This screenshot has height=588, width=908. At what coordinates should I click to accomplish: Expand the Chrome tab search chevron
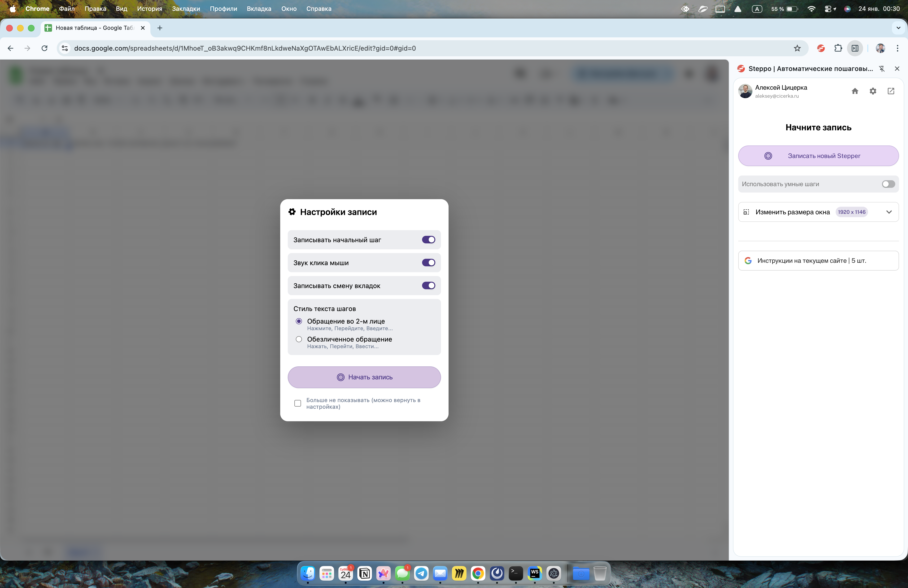(898, 28)
